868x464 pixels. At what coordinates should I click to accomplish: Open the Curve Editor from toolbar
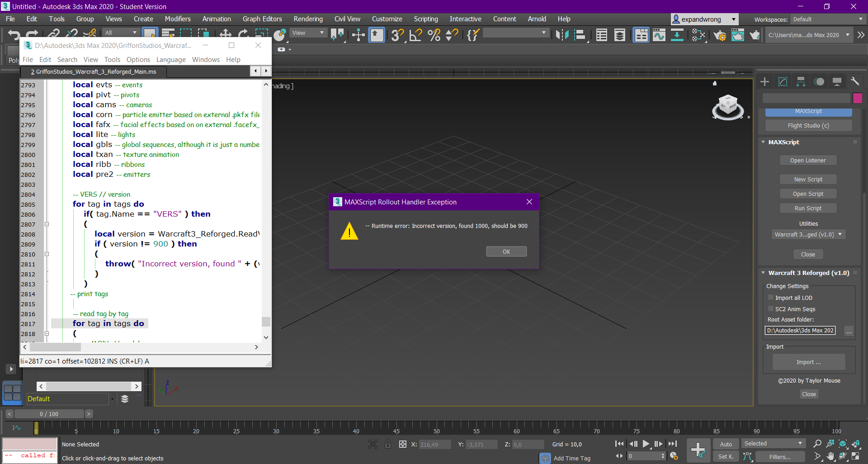(659, 35)
